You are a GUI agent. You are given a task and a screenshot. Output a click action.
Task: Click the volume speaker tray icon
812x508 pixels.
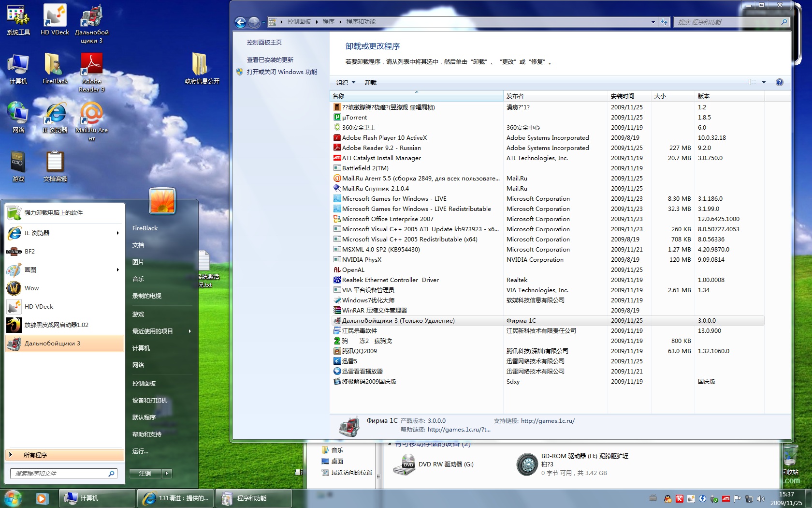760,499
